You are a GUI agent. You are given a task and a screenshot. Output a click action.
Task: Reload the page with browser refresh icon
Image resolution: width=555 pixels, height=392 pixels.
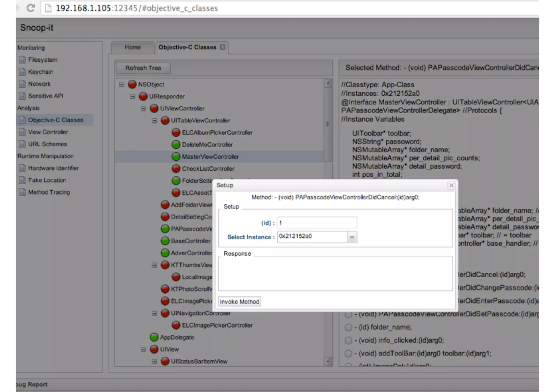[30, 8]
